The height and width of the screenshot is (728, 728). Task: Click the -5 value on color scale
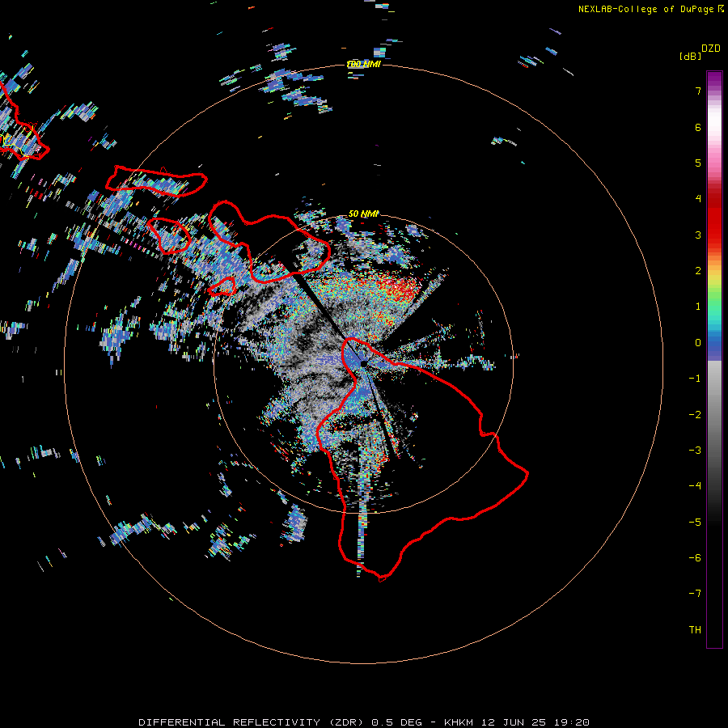[x=695, y=523]
